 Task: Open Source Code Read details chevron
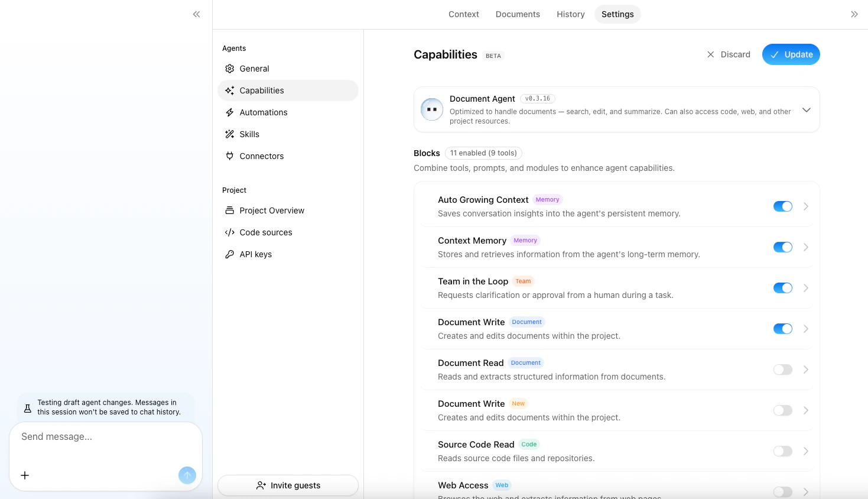[x=806, y=451]
